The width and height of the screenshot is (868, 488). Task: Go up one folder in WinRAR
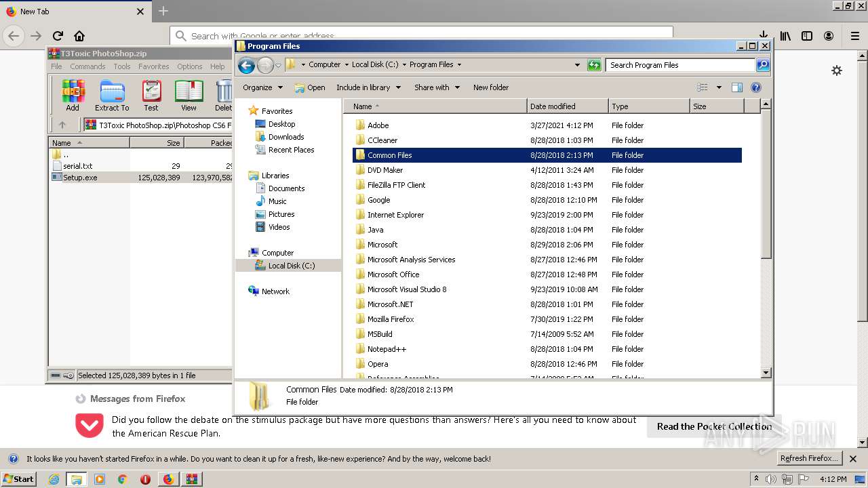[62, 125]
